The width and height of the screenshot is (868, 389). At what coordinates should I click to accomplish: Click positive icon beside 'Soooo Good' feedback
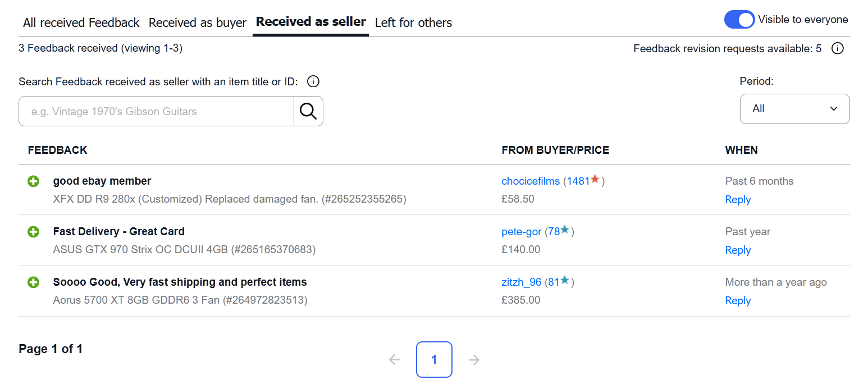tap(34, 282)
